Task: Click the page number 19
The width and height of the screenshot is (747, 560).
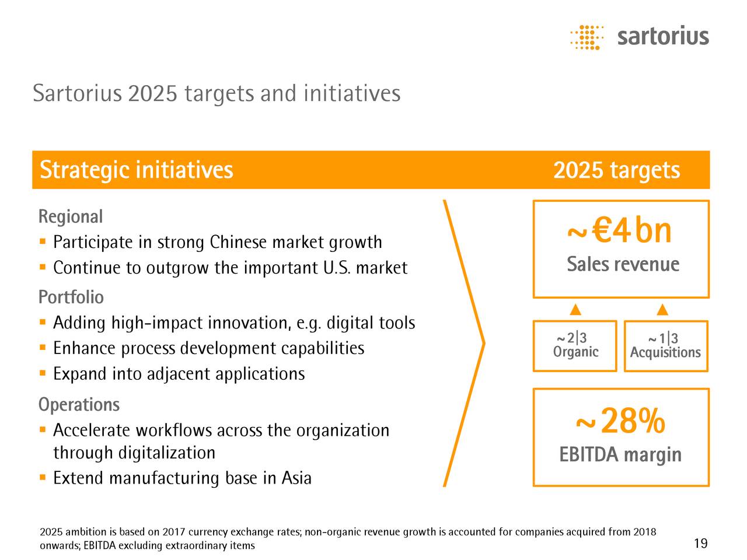Action: [701, 544]
